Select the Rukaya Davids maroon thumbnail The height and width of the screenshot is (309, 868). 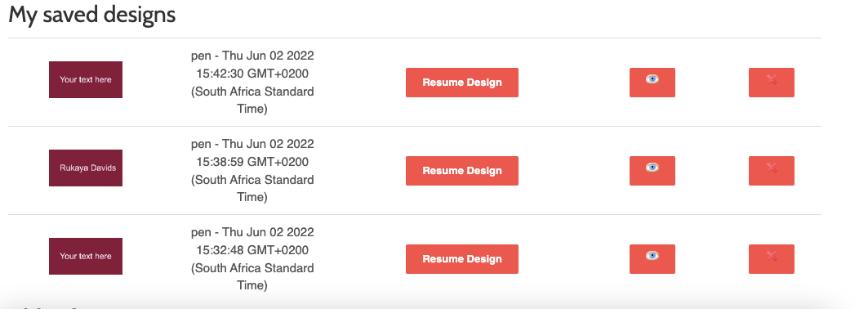pyautogui.click(x=86, y=168)
